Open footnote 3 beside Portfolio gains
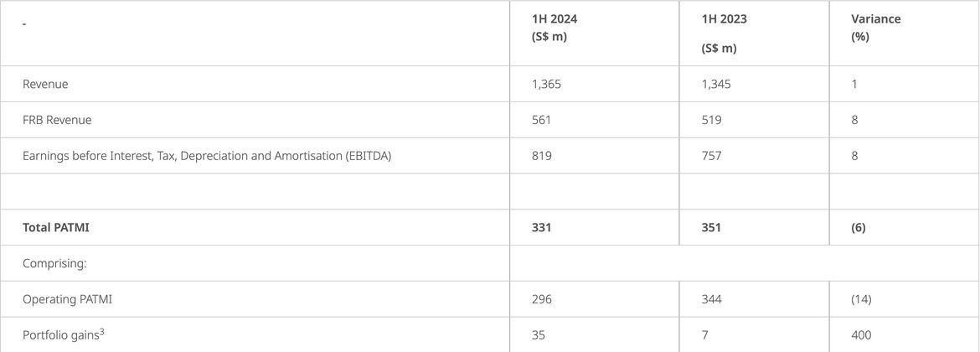The width and height of the screenshot is (980, 352). coord(101,331)
